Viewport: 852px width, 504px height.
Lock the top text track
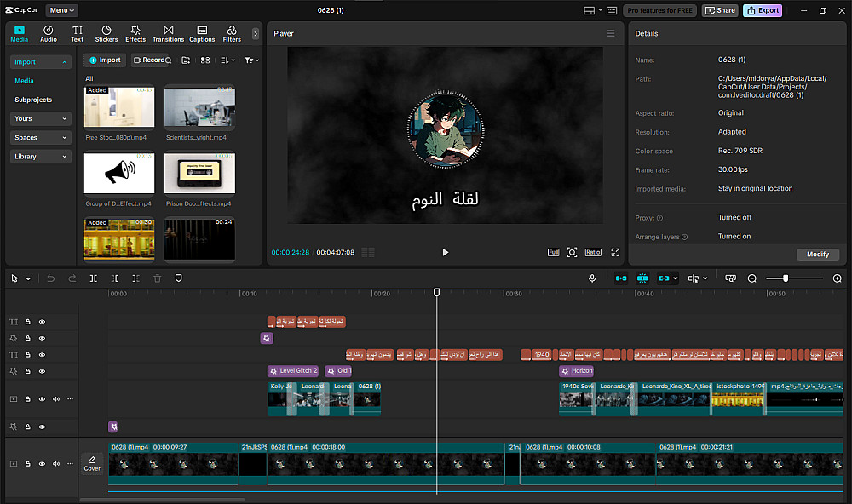[x=28, y=322]
